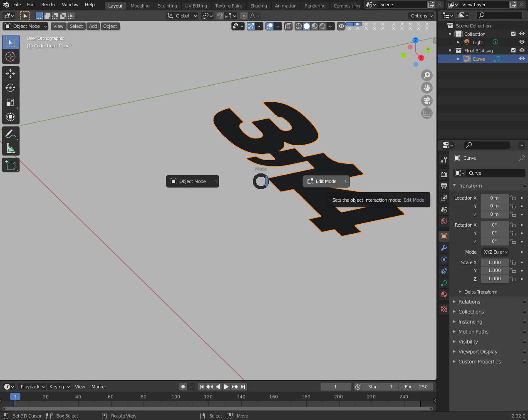Open the Output properties tab
Screen dimensions: 528x420
(444, 186)
